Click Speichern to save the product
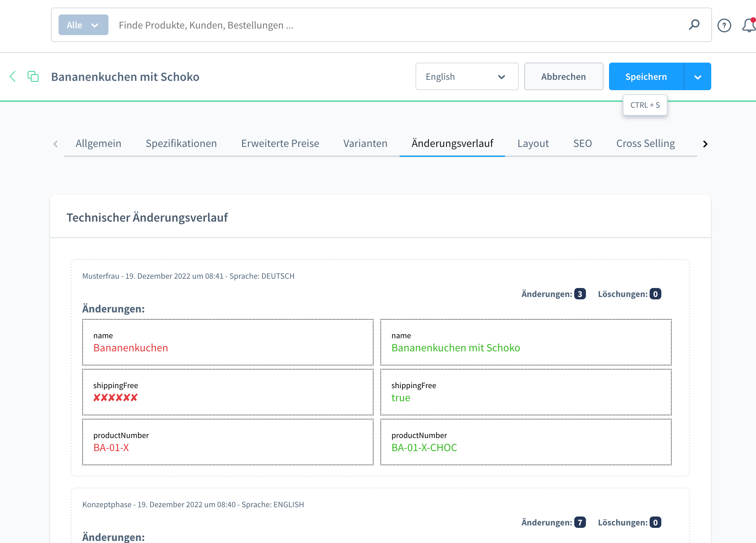The image size is (756, 543). 646,76
